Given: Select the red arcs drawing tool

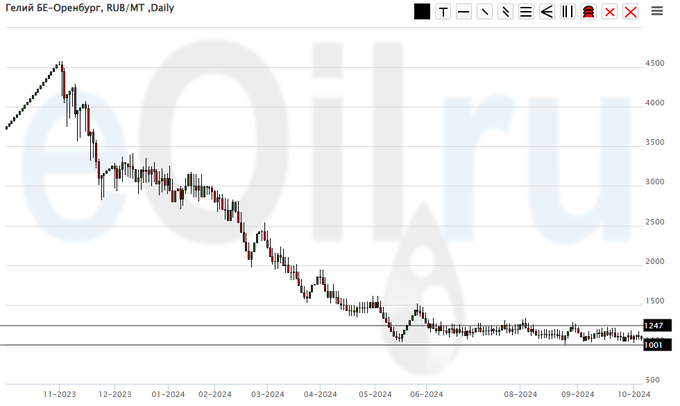Looking at the screenshot, I should (x=589, y=12).
